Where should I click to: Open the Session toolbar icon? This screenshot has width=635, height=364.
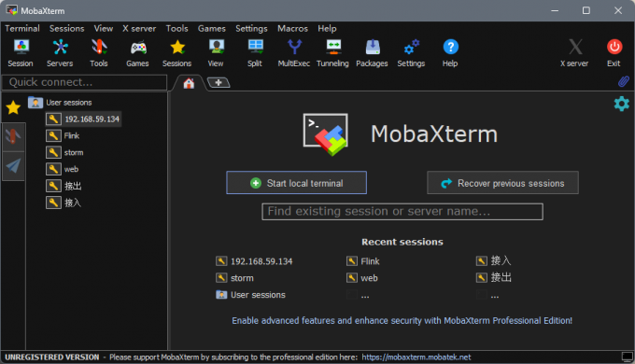tap(21, 53)
